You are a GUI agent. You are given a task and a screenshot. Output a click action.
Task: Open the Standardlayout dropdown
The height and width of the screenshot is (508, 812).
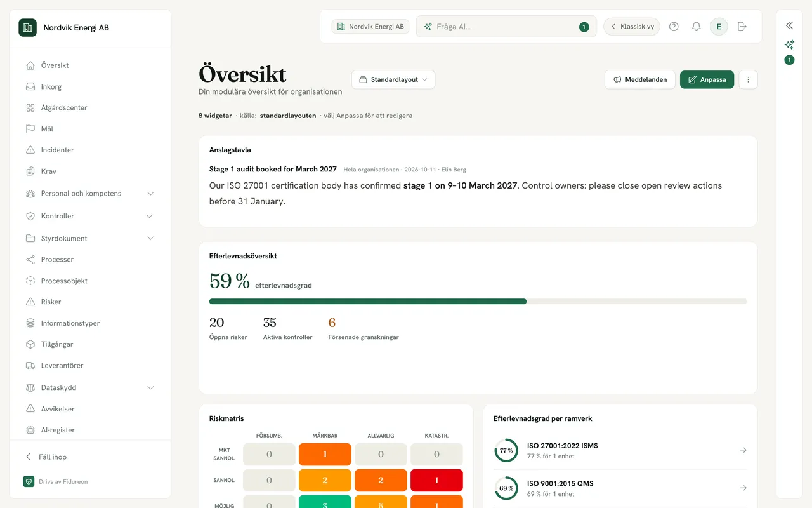(x=393, y=79)
